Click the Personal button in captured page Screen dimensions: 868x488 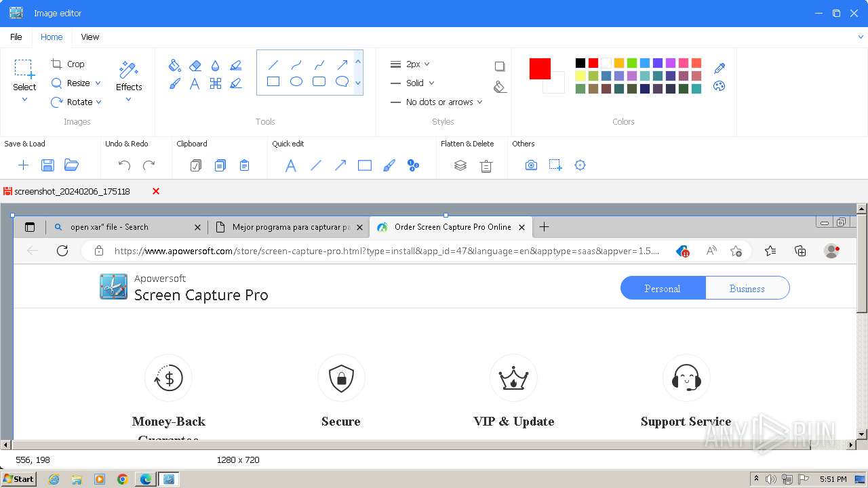[x=663, y=288]
